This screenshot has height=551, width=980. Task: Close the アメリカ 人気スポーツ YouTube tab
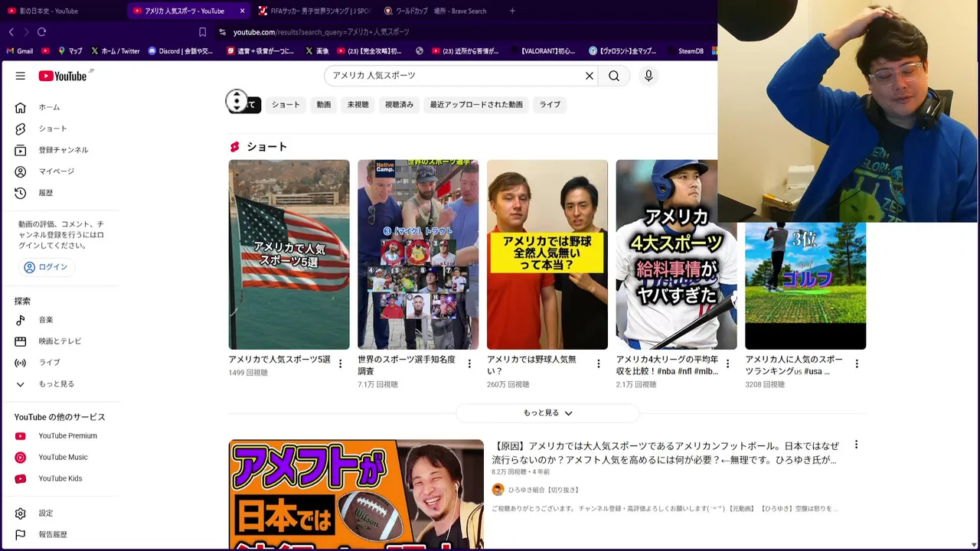(x=243, y=11)
